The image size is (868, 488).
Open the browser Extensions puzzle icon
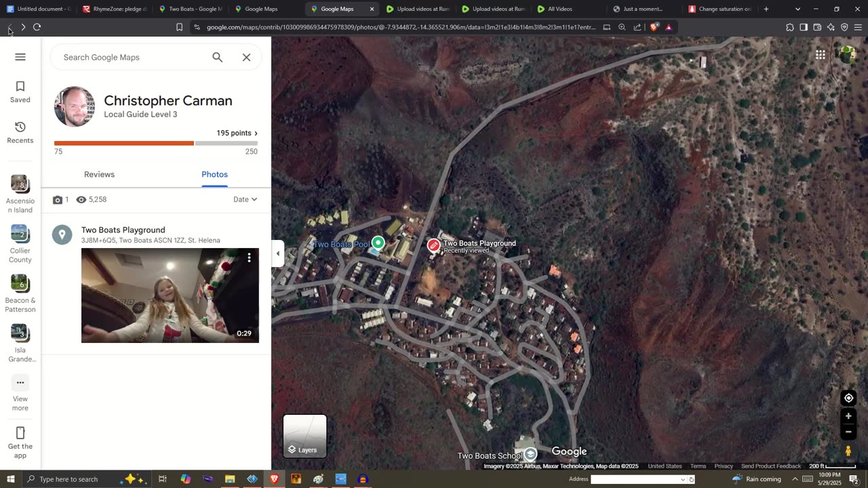[x=790, y=27]
